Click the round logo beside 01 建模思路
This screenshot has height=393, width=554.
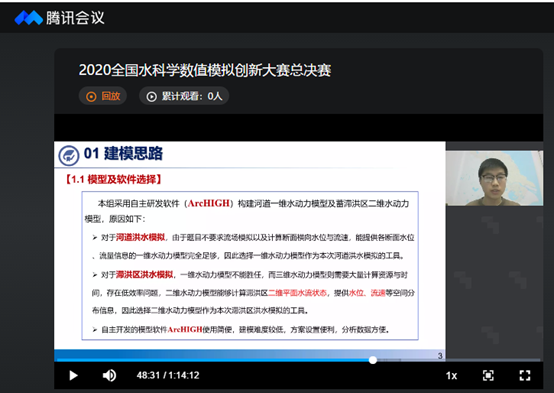[x=69, y=156]
